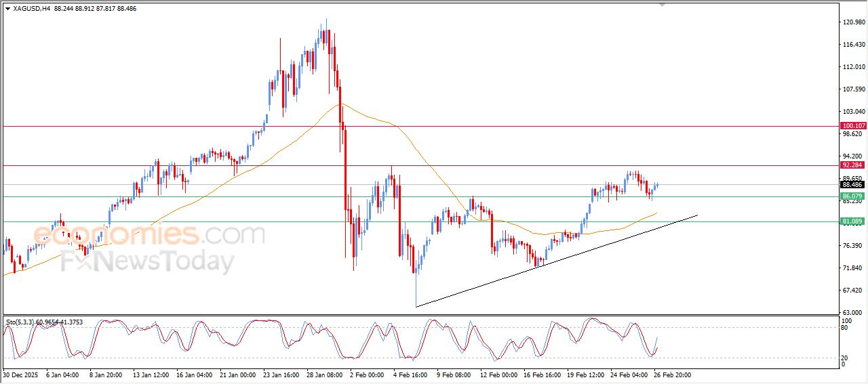Click the 8 Jan 20:00 time label
The height and width of the screenshot is (384, 868).
106,375
